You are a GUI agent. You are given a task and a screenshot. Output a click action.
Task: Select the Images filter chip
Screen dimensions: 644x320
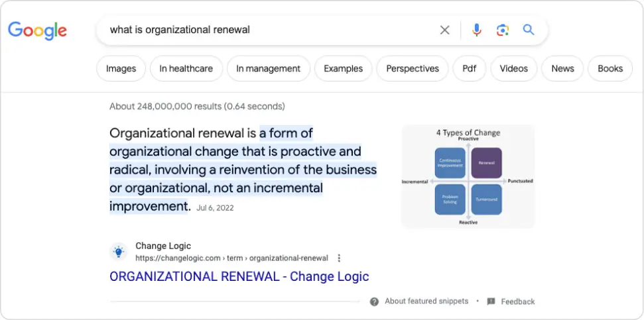pos(121,68)
